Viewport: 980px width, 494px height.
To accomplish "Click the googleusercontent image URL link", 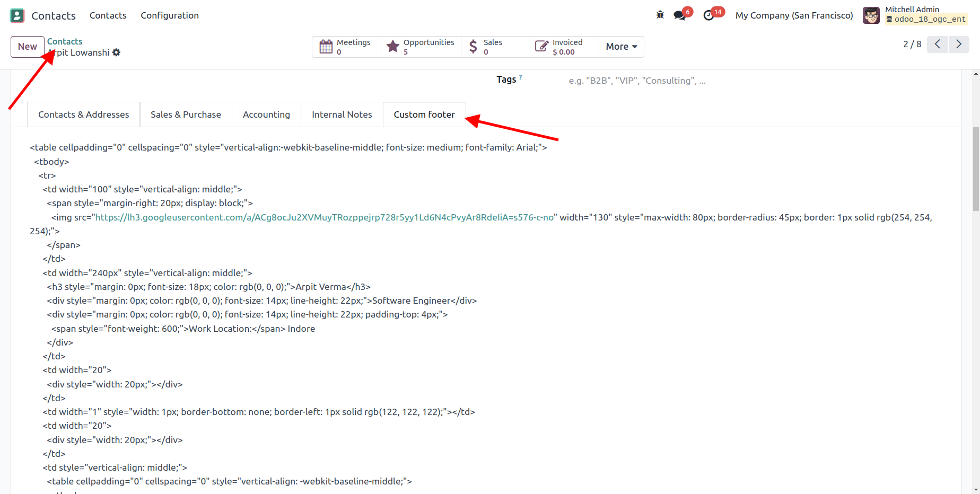I will [325, 217].
